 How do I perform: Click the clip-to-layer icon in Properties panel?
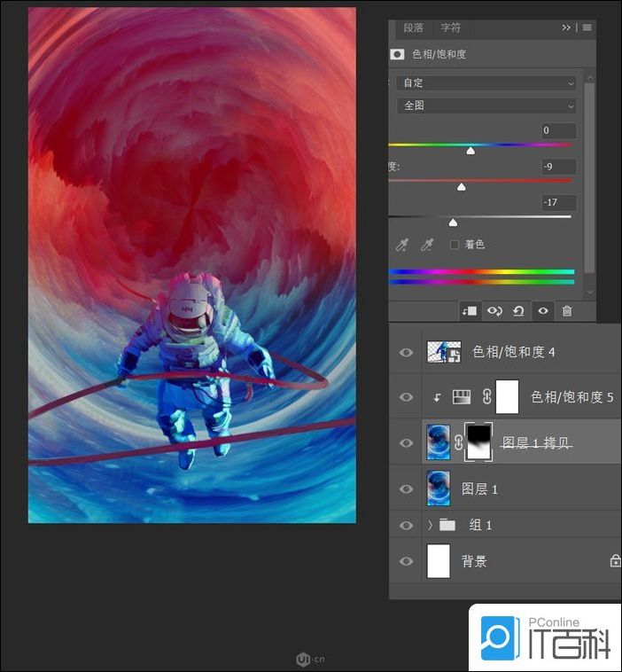(470, 311)
